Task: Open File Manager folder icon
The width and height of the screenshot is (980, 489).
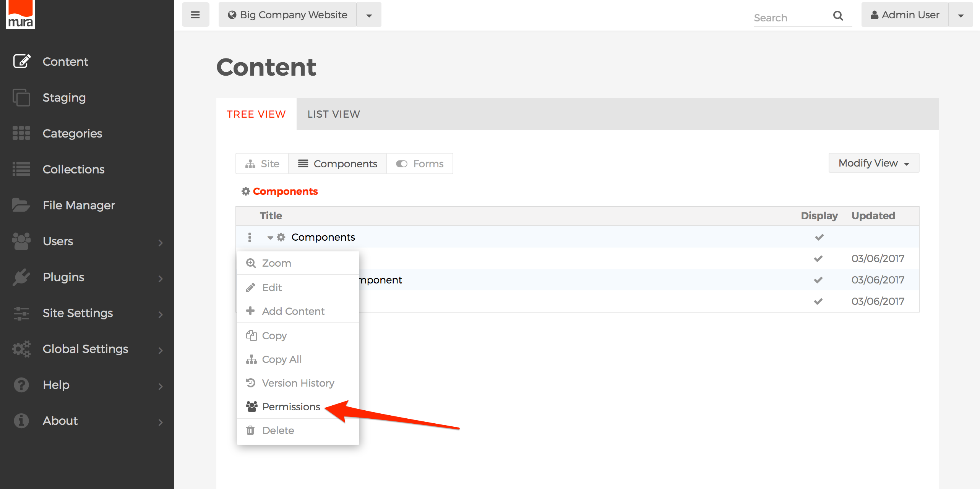Action: click(21, 205)
